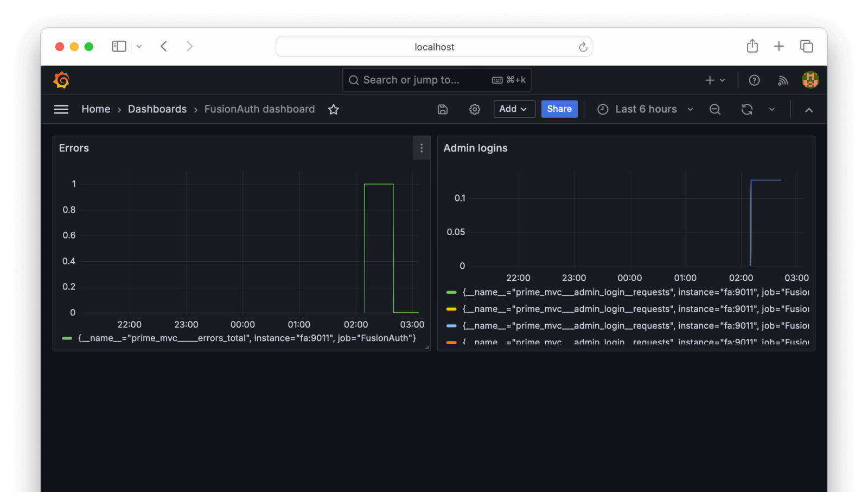Viewport: 868px width, 492px height.
Task: Star the FusionAuth dashboard as favorite
Action: [x=333, y=109]
